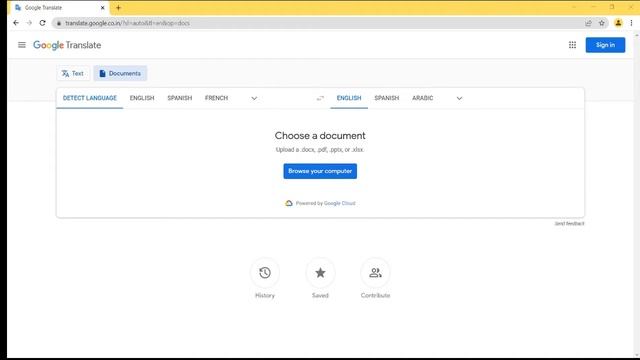Click the Google Cloud logo icon
640x360 pixels.
click(x=289, y=203)
